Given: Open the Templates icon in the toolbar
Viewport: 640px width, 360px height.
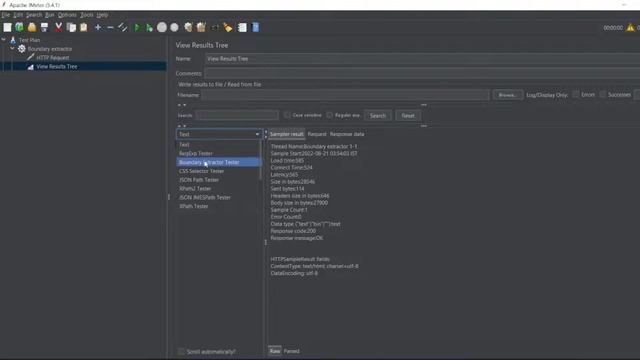Looking at the screenshot, I should click(x=19, y=27).
